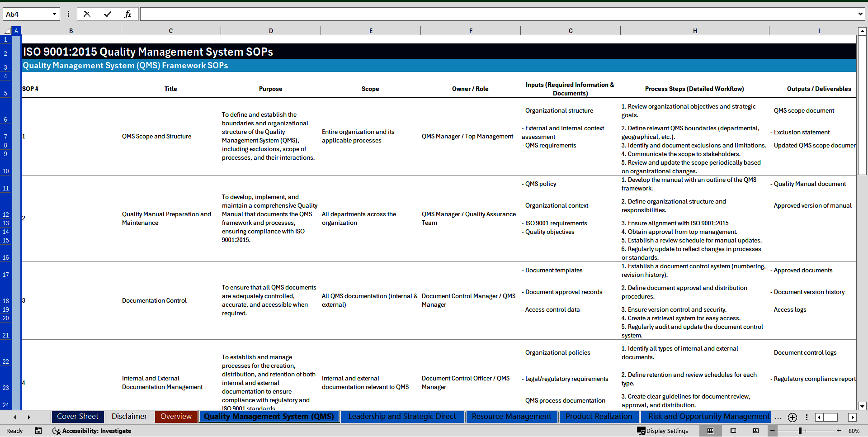This screenshot has height=437, width=868.
Task: Click the zoom slider handle
Action: [x=800, y=431]
